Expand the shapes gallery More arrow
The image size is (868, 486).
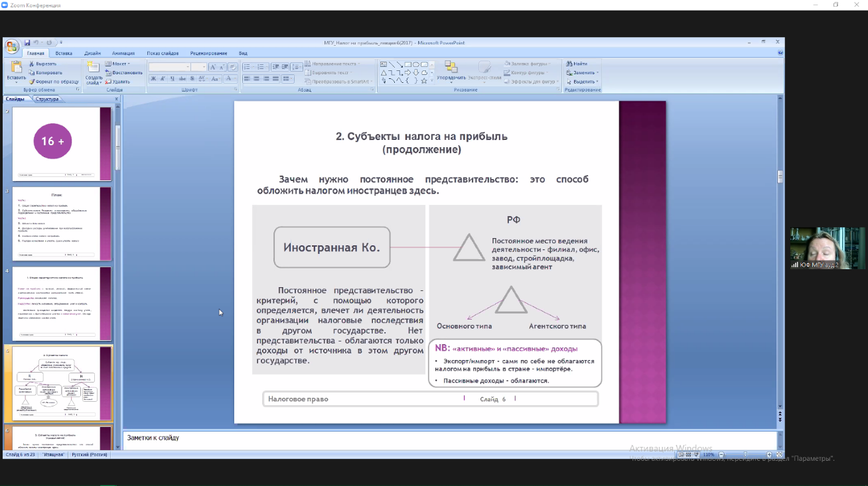point(432,80)
